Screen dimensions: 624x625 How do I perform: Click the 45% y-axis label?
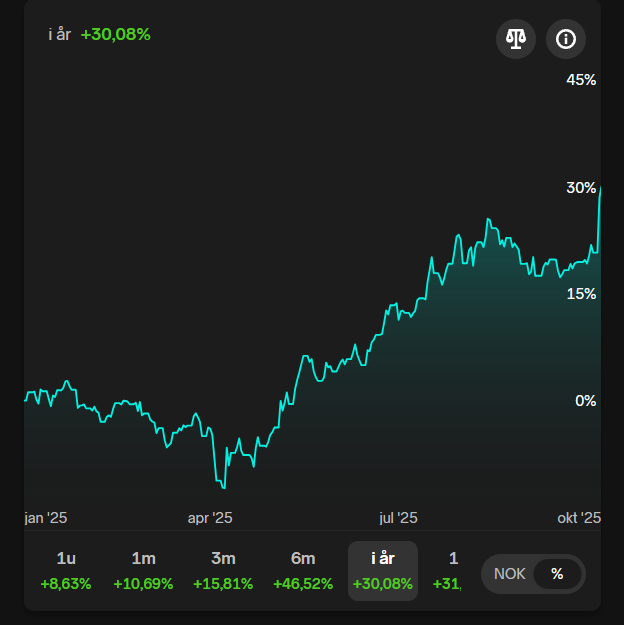[x=581, y=80]
